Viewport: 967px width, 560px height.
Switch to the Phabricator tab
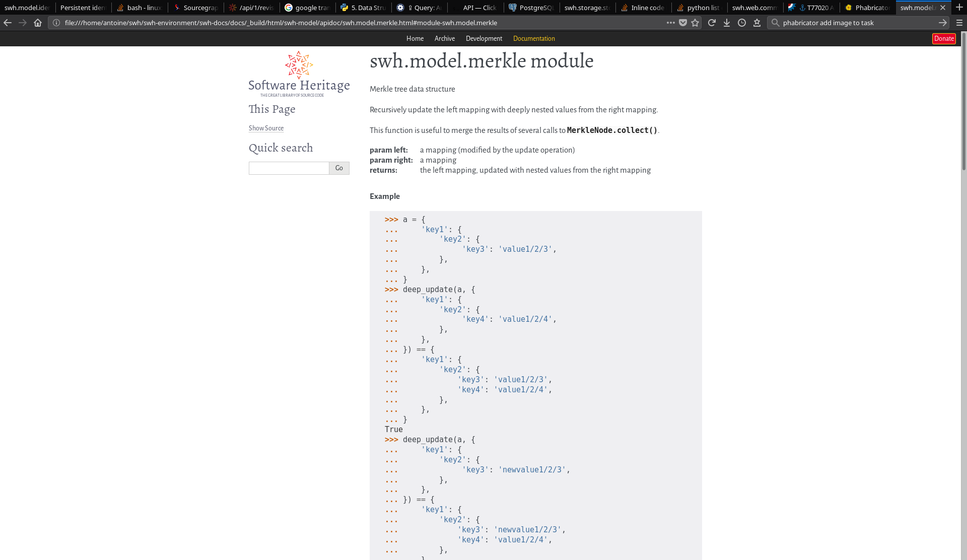click(867, 8)
